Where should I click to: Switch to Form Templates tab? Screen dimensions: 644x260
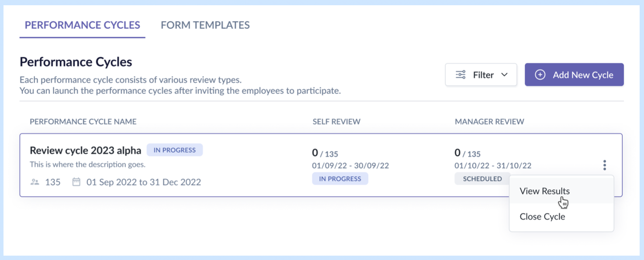(205, 25)
